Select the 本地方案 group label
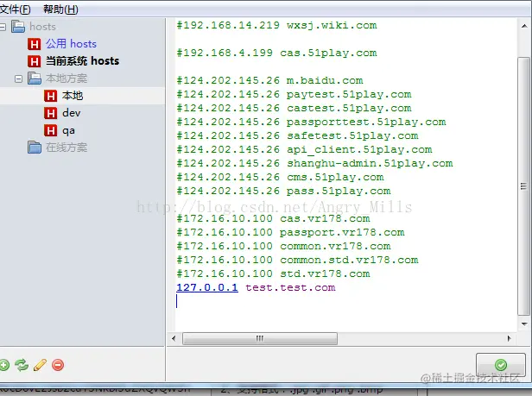 click(66, 79)
